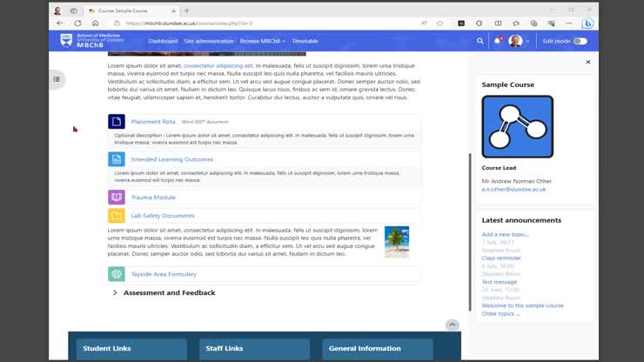The image size is (644, 362).
Task: Follow the consectetur adipiscing elit link
Action: pos(218,66)
